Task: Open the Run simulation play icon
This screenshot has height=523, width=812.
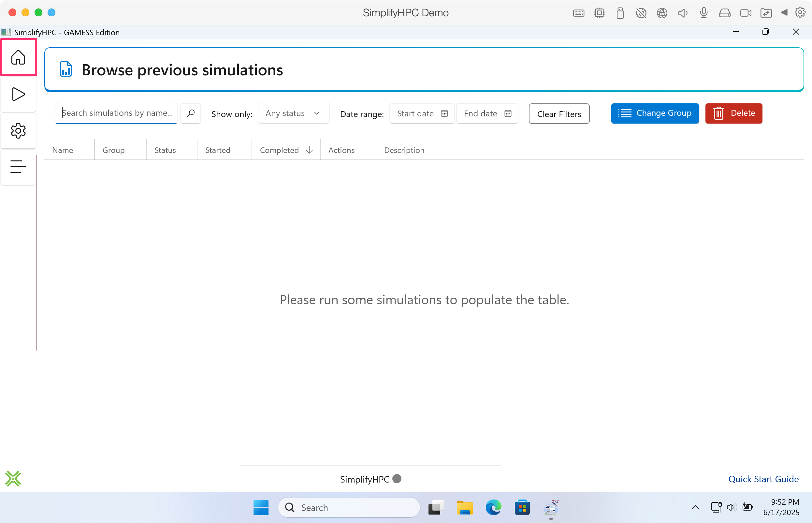Action: pos(18,94)
